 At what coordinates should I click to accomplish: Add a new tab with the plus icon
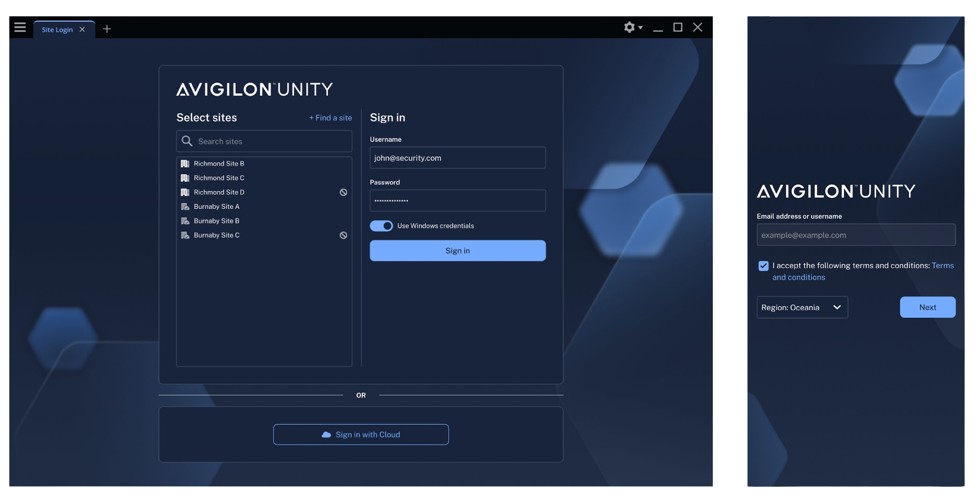(107, 29)
